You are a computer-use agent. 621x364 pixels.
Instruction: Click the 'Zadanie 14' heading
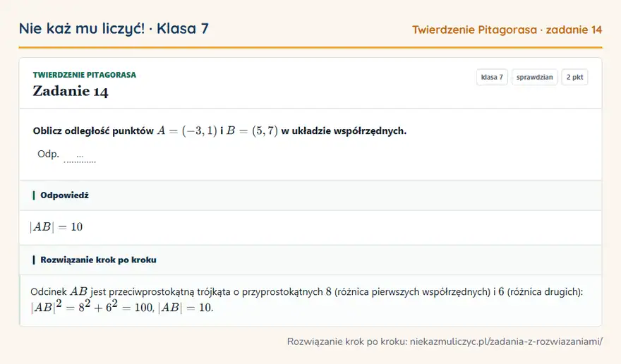71,91
